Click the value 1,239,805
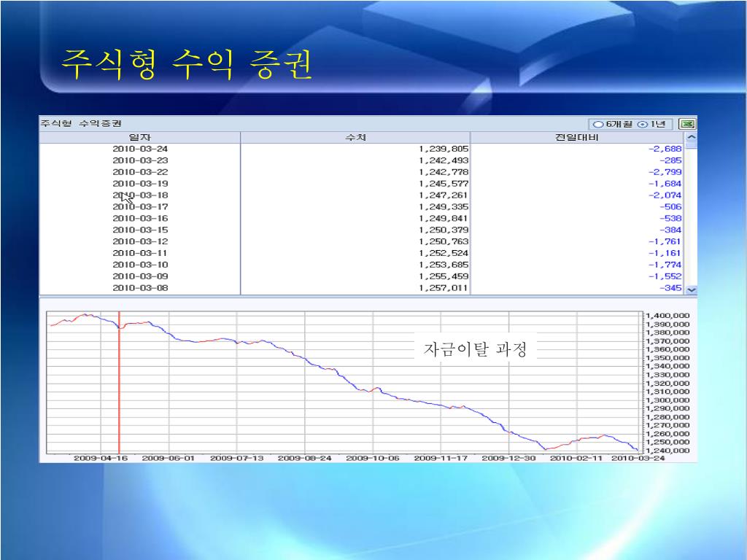Image resolution: width=747 pixels, height=560 pixels. [444, 149]
